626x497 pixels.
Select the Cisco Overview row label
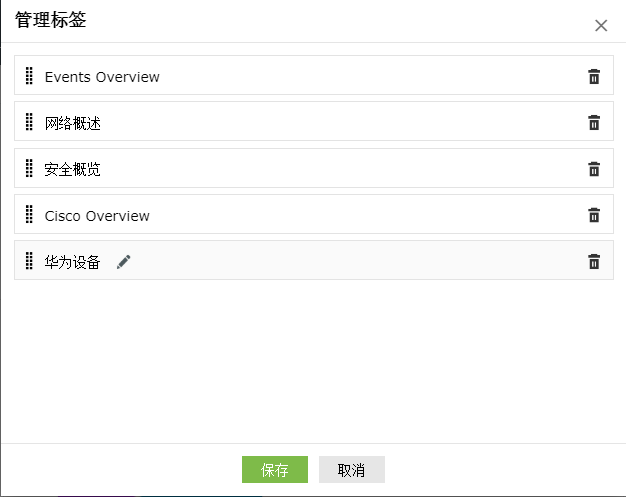tap(97, 216)
